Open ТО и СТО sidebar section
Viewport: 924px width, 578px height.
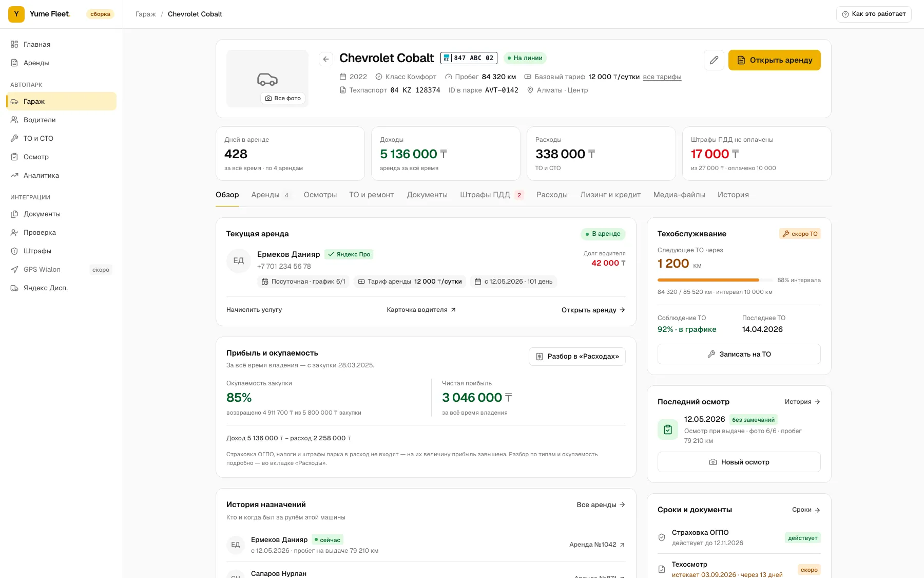coord(61,138)
